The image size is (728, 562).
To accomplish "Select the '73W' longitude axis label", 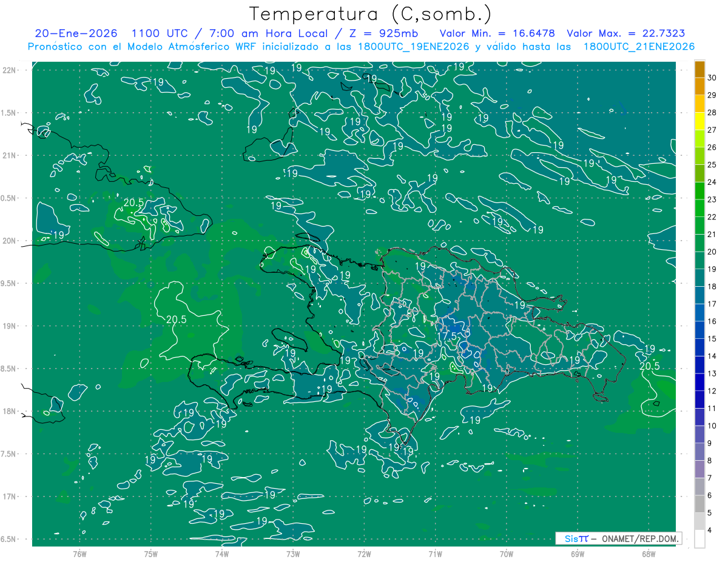I will click(x=293, y=554).
